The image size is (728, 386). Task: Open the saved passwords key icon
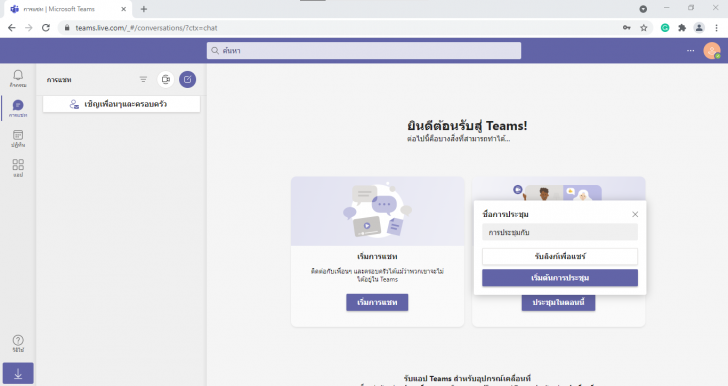click(x=627, y=28)
